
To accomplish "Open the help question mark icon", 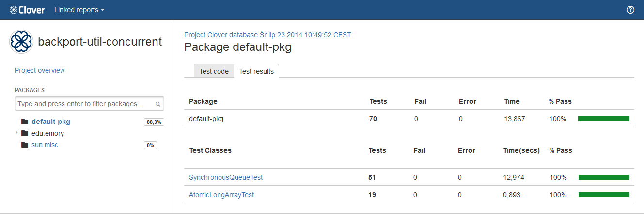I will click(630, 10).
